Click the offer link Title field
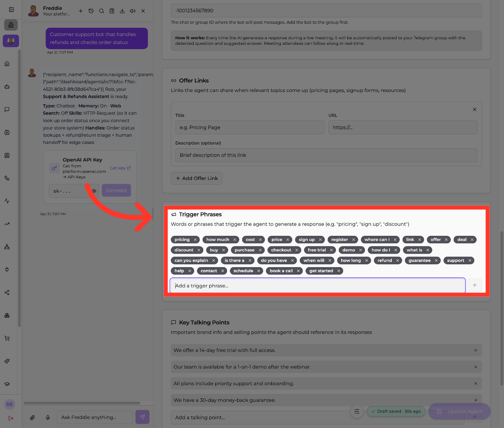Viewport: 504px width, 428px height. (250, 128)
